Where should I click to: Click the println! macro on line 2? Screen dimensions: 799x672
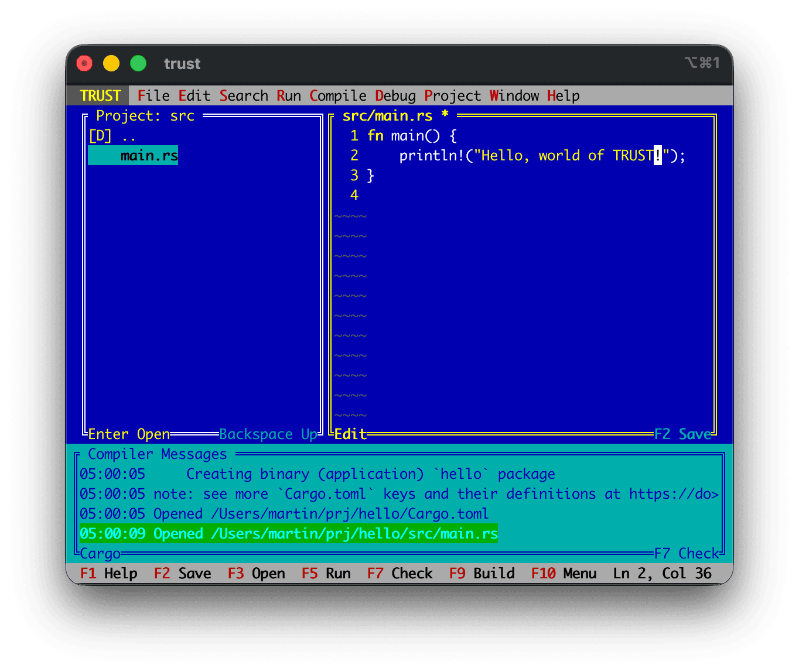[432, 156]
